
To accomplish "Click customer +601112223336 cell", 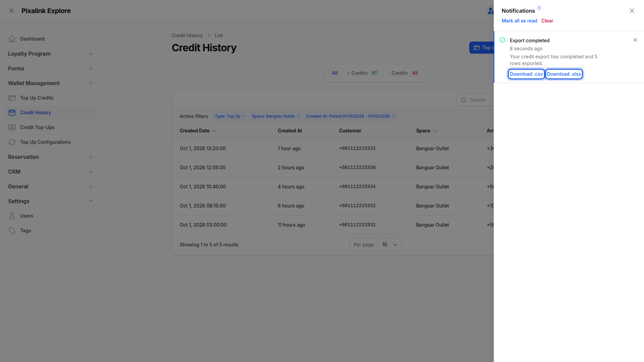I will coord(357,168).
